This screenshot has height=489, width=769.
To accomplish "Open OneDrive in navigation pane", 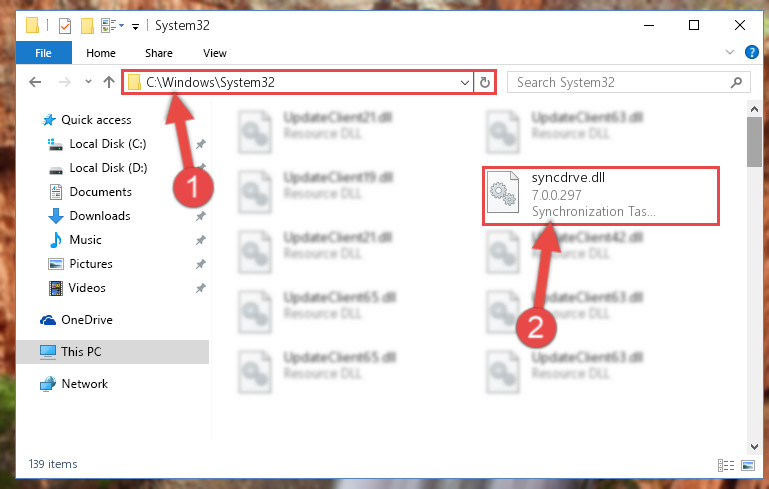I will click(87, 320).
